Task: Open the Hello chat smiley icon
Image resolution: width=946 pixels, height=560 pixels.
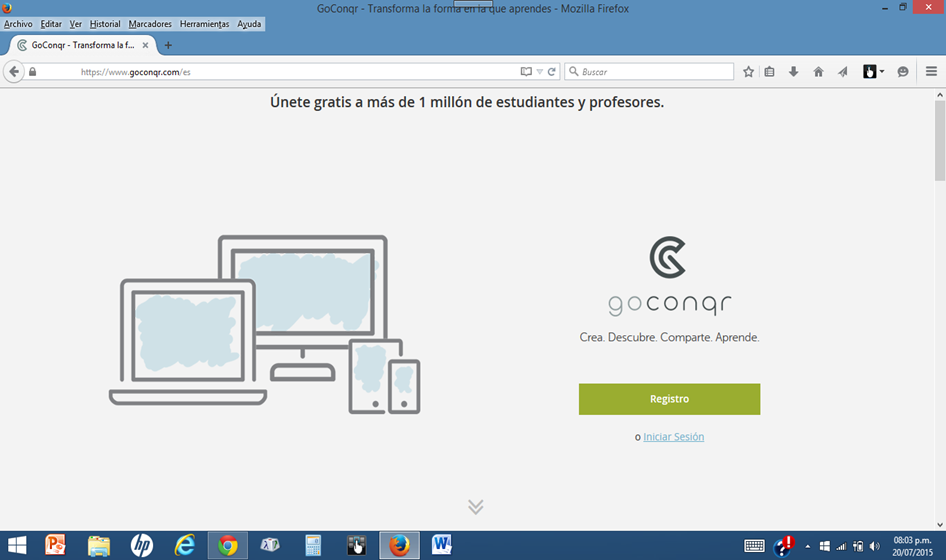Action: [903, 72]
